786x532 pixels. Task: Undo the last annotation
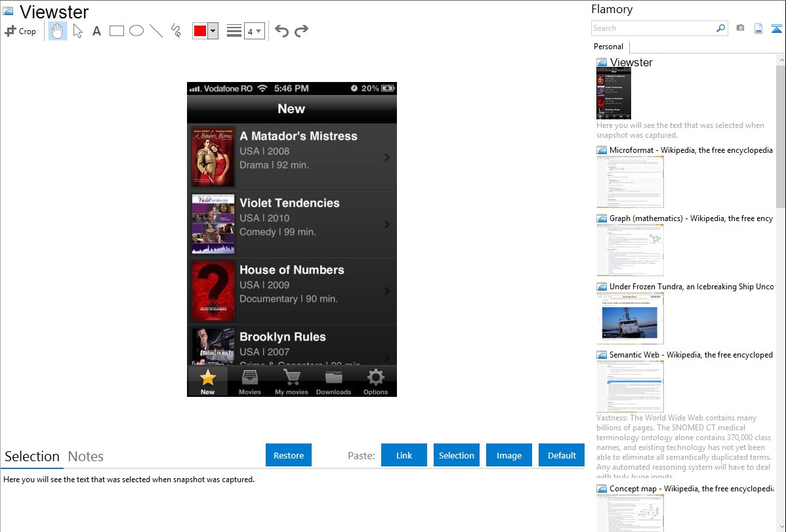click(281, 31)
